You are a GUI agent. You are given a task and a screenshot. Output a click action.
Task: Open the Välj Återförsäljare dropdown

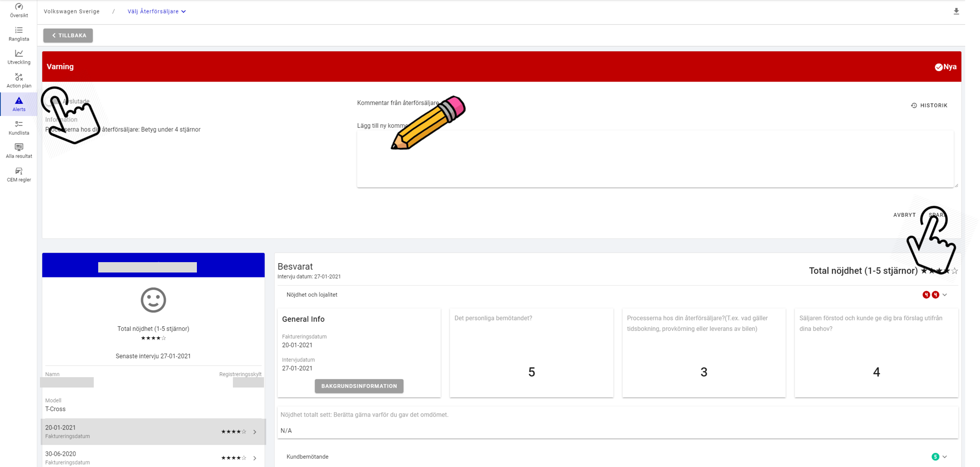coord(156,11)
